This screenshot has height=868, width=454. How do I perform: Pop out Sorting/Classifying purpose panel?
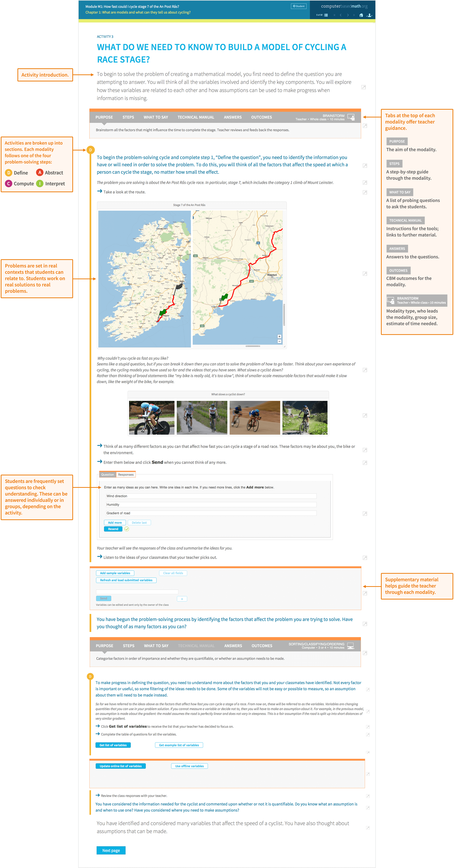click(365, 653)
